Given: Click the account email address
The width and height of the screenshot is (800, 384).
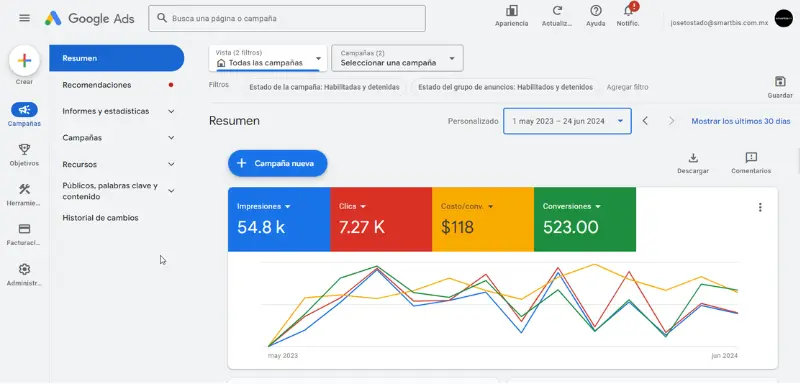Looking at the screenshot, I should click(x=719, y=23).
